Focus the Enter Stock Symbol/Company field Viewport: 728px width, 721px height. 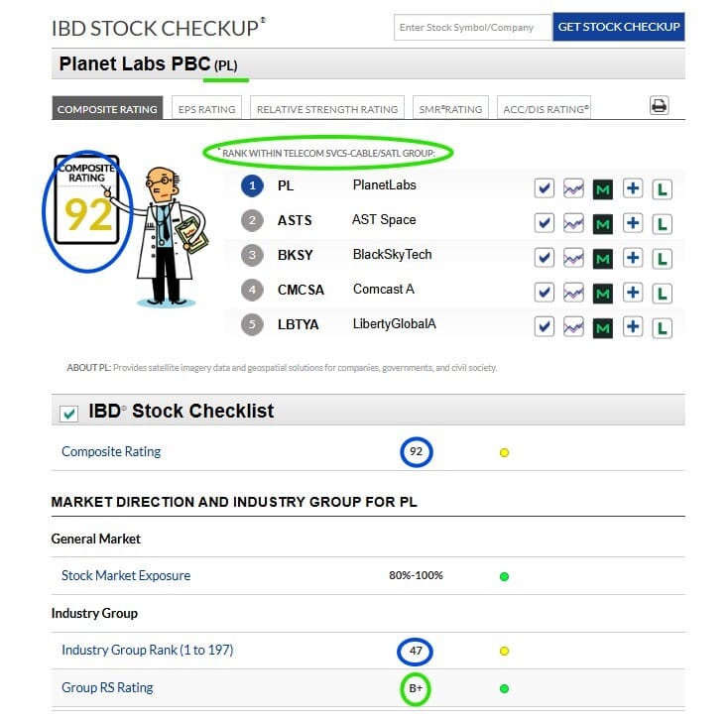(x=473, y=27)
